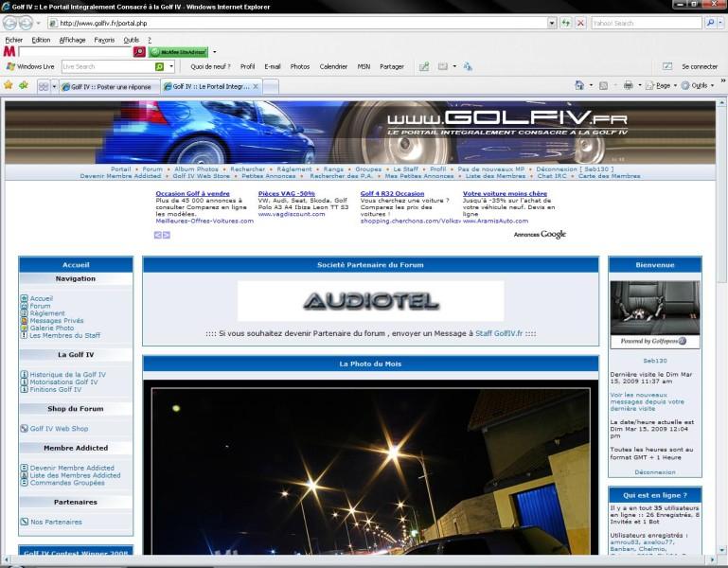The width and height of the screenshot is (728, 568).
Task: Open Historique de la Golf IV link
Action: (68, 374)
